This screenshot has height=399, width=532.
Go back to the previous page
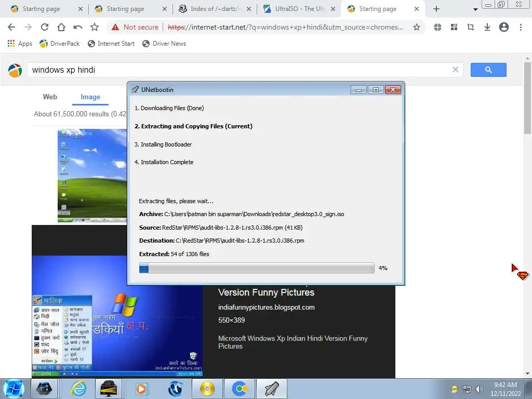click(x=11, y=27)
